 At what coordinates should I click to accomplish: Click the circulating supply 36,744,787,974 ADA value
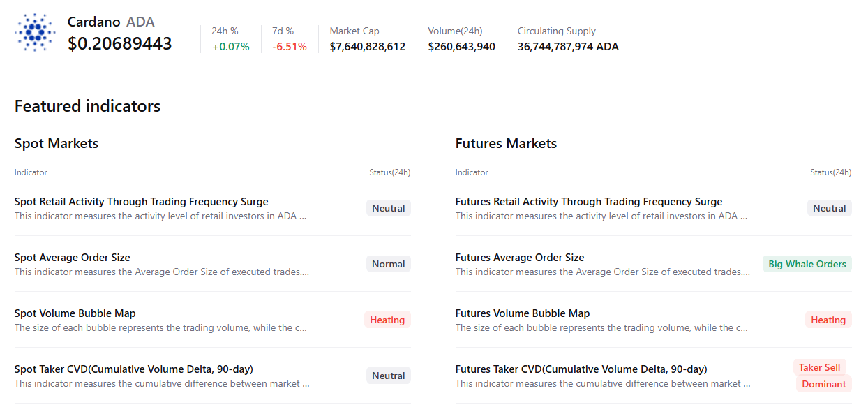(568, 47)
